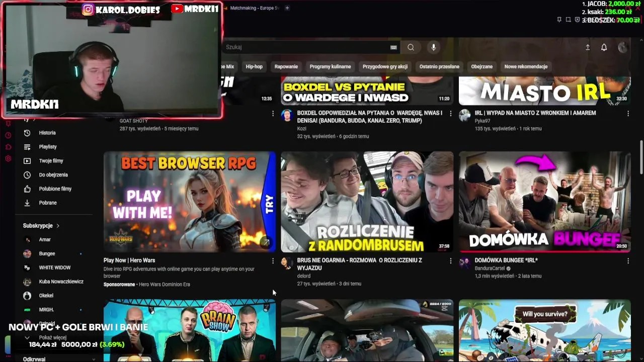Screen dimensions: 644x362
Task: Click the snapshot icon in address bar
Action: coord(568,20)
